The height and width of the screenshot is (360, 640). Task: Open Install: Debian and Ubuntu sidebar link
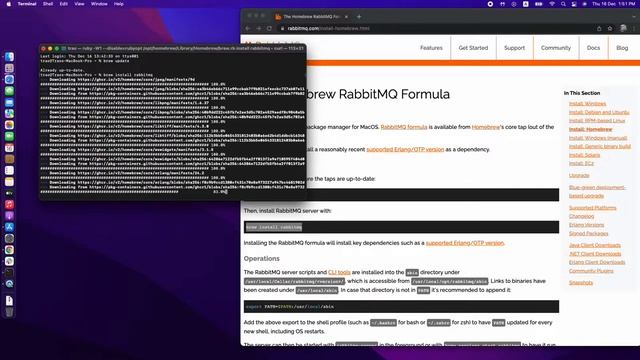(x=599, y=112)
